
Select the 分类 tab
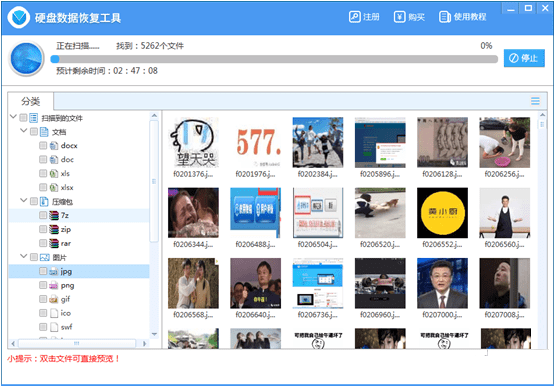click(31, 101)
